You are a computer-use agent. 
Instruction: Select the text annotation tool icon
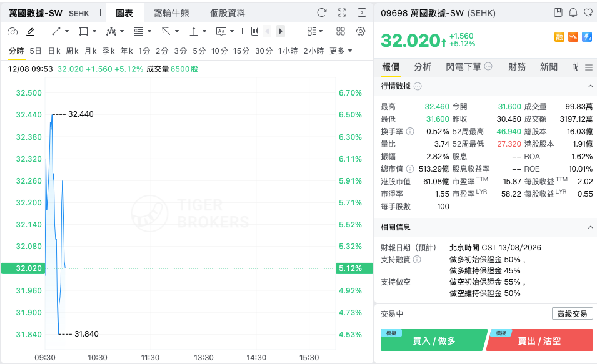(221, 31)
